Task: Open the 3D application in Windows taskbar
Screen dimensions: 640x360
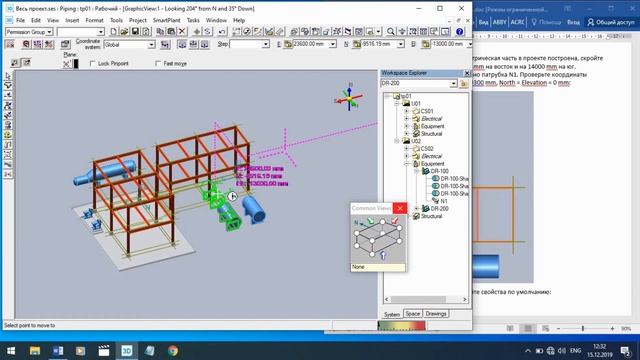Action: 127,351
